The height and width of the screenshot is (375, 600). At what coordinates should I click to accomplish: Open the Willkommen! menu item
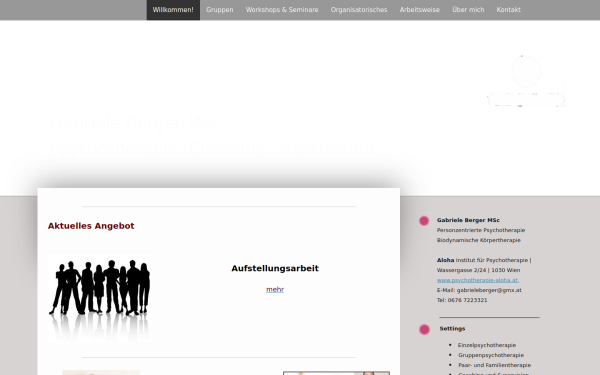(x=173, y=10)
